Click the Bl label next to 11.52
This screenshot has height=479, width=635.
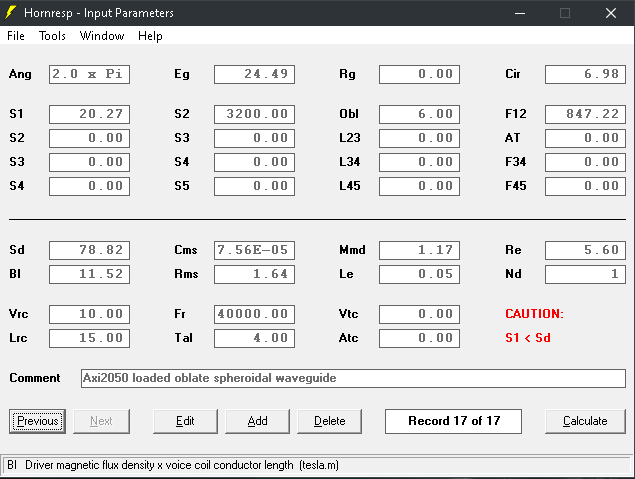click(x=15, y=274)
